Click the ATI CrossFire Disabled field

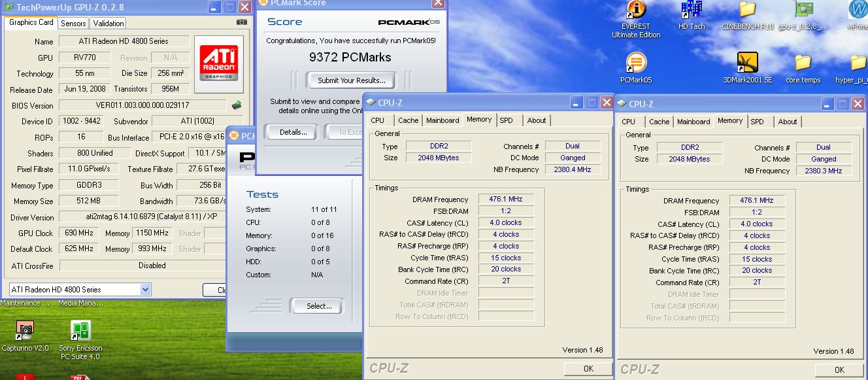point(142,266)
